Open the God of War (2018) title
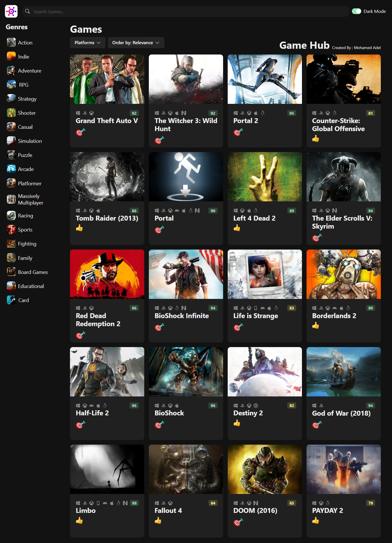 [x=341, y=413]
